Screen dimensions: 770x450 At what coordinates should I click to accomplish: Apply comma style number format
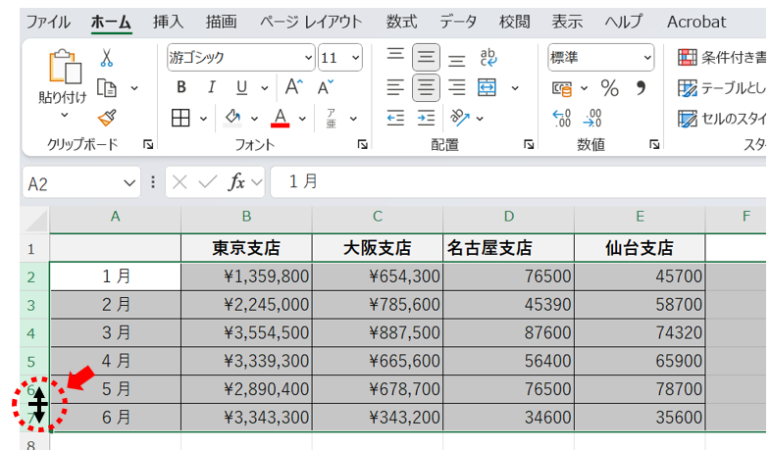(x=640, y=88)
